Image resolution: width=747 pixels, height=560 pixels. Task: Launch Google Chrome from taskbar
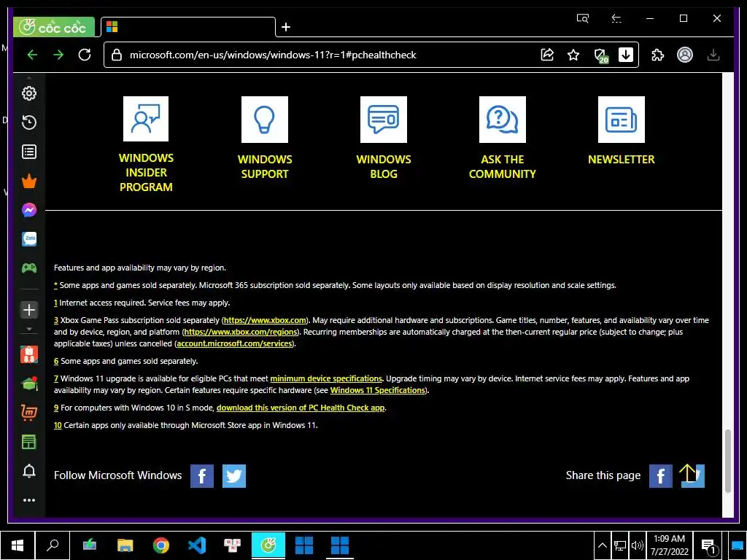(x=161, y=545)
